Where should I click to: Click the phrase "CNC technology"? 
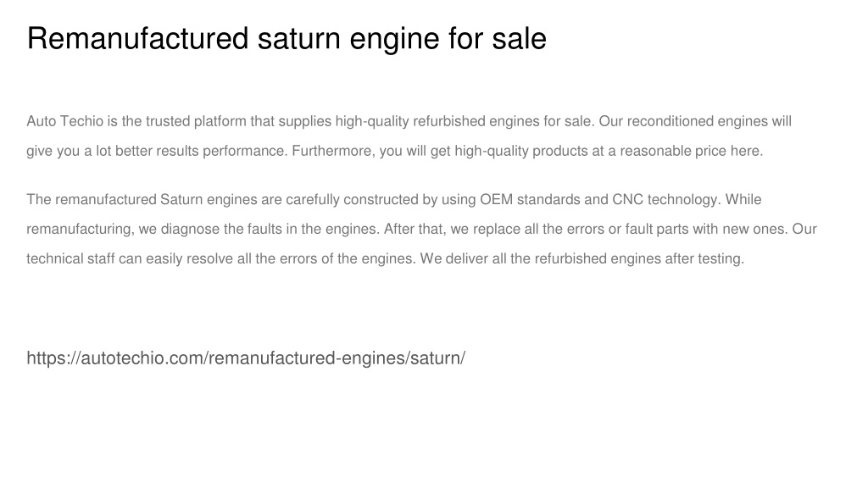click(666, 199)
